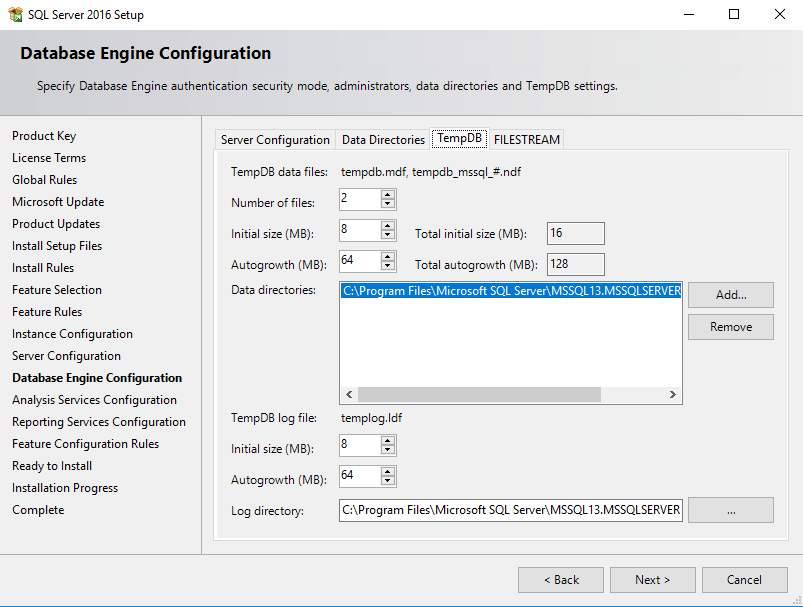Click Feature Rules in the setup steps
Screen dimensions: 803x607
(x=47, y=312)
